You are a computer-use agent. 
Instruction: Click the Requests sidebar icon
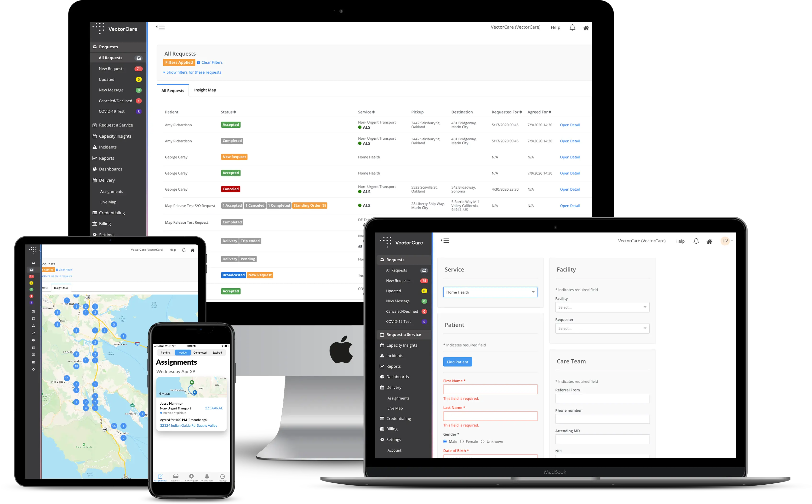tap(95, 46)
